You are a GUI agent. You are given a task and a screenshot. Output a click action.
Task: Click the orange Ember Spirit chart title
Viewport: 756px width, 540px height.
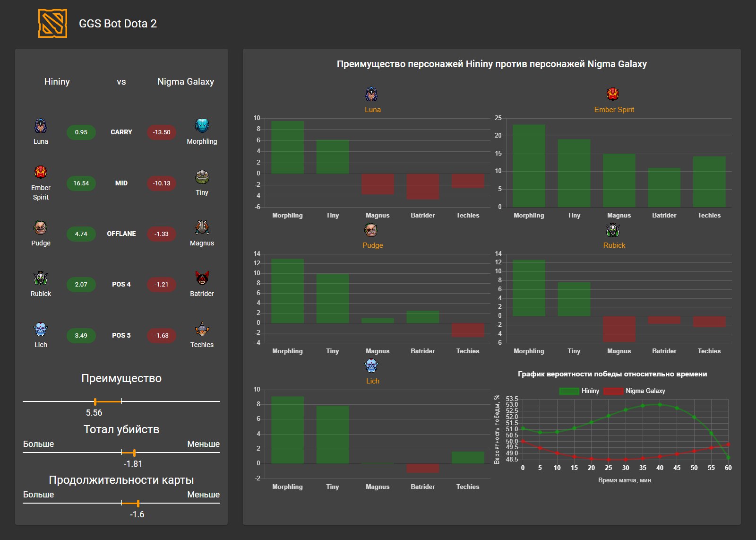pos(614,109)
